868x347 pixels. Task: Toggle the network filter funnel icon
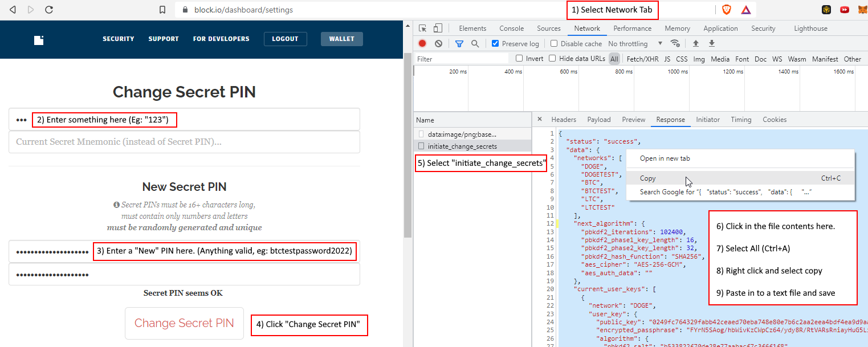[459, 43]
